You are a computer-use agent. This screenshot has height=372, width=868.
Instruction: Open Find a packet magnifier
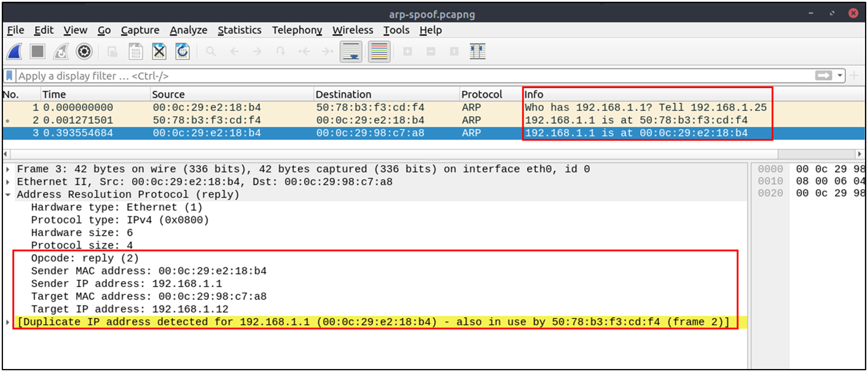pos(211,52)
